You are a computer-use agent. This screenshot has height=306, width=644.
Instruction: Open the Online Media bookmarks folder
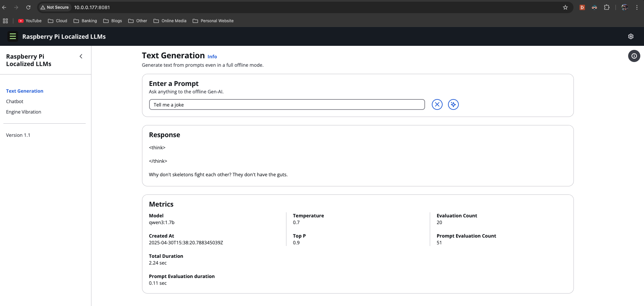coord(170,21)
